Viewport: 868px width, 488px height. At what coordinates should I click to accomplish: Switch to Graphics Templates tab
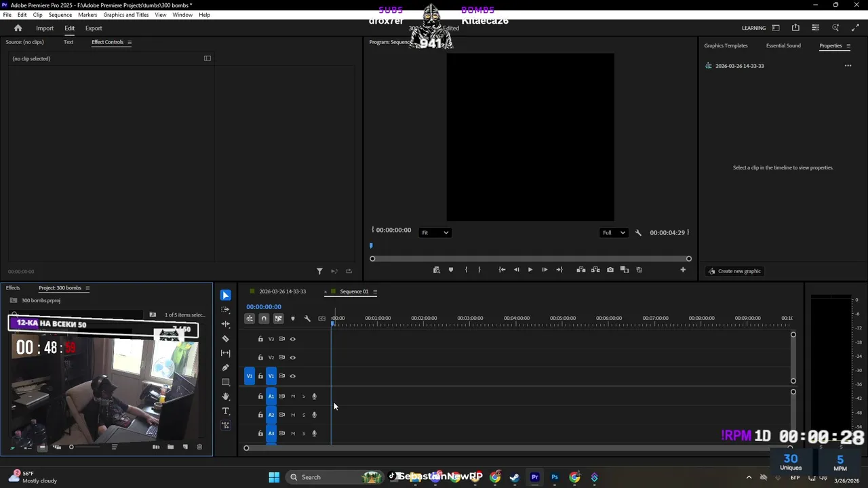tap(726, 45)
